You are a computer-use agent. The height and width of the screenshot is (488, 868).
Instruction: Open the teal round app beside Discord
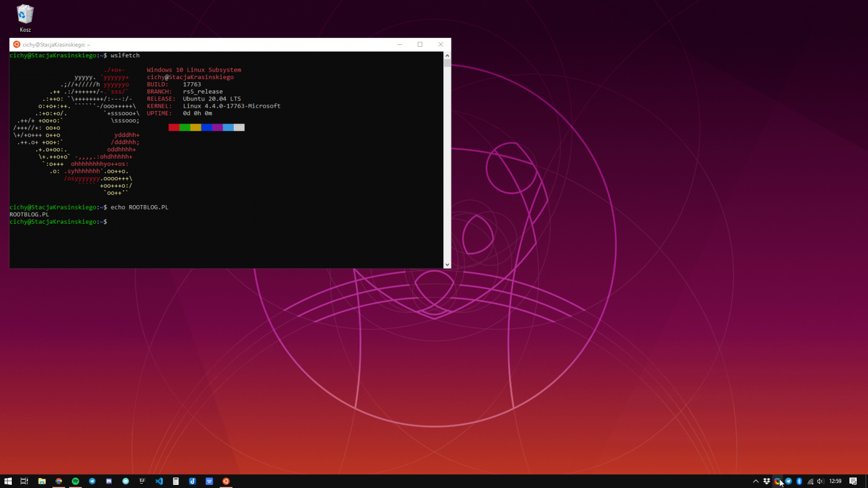(x=125, y=481)
